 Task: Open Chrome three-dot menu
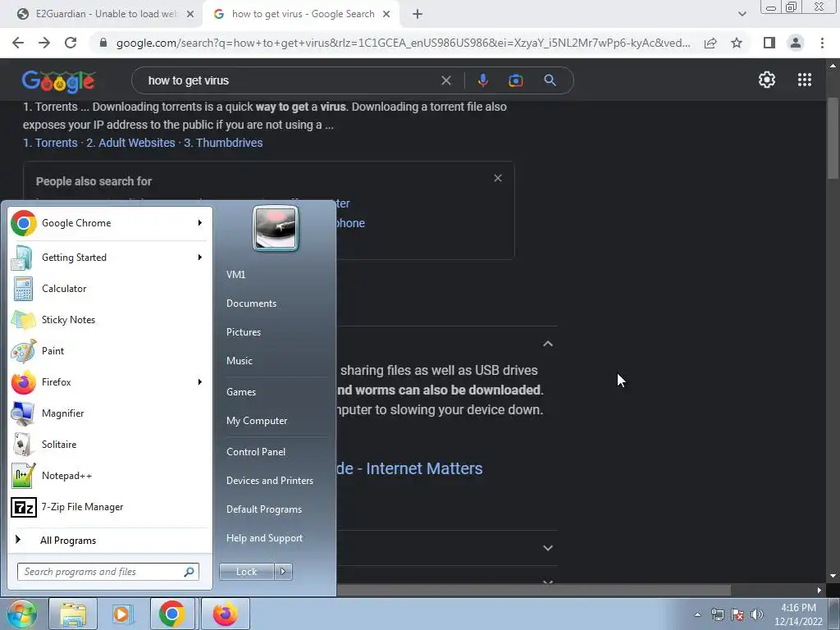[822, 43]
